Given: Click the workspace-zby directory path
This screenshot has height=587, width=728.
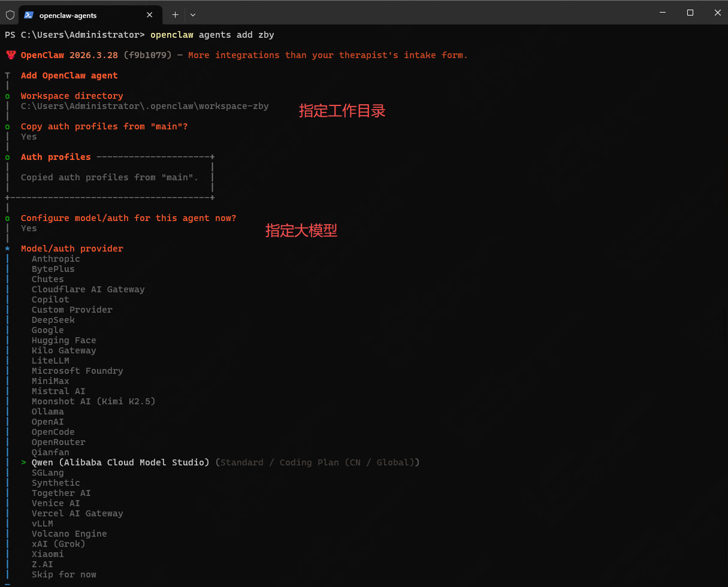Looking at the screenshot, I should coord(145,106).
